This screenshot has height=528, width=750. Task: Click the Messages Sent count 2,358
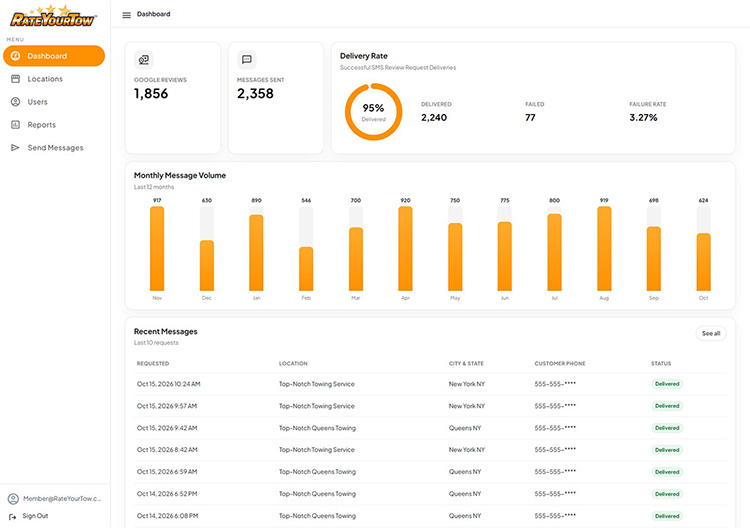pos(255,94)
